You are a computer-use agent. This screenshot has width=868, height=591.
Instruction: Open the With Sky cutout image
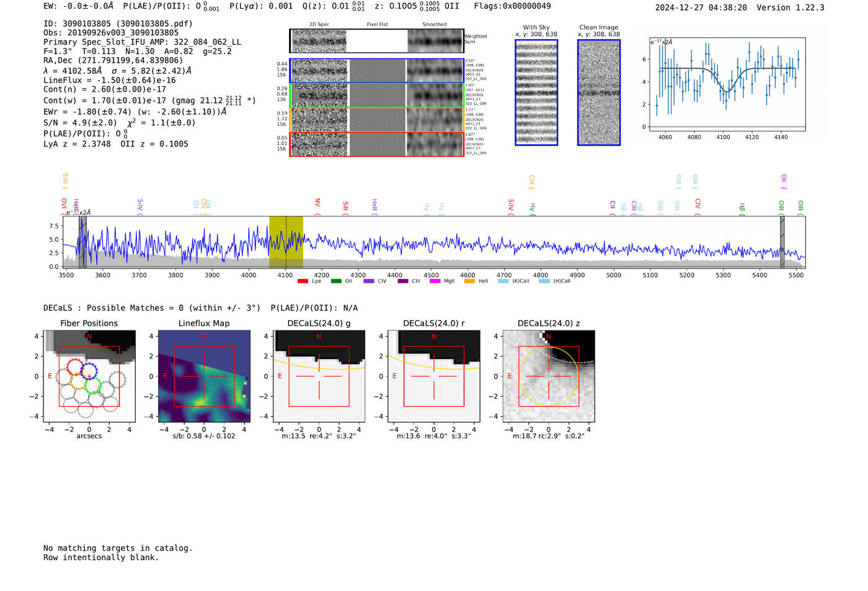[x=536, y=92]
